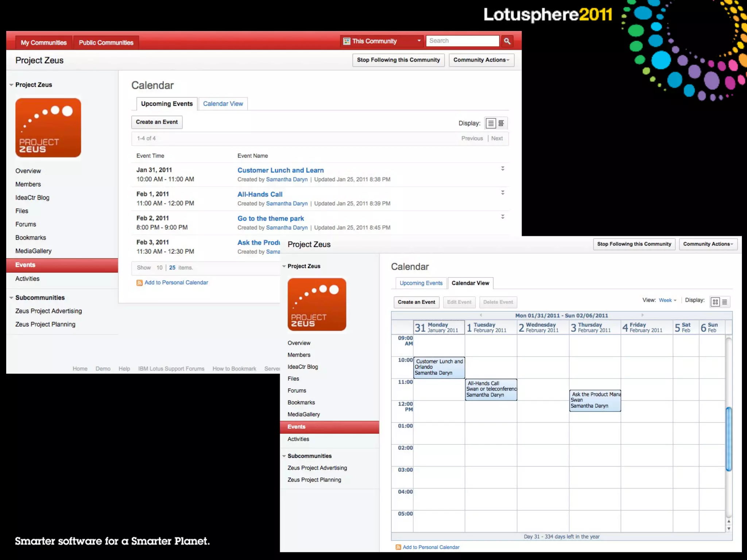
Task: Click the next week arrow in calendar header
Action: click(642, 315)
